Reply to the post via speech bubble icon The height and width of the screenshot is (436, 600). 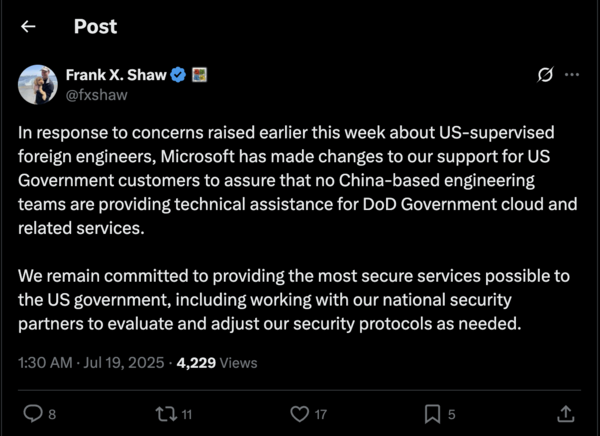(x=32, y=413)
